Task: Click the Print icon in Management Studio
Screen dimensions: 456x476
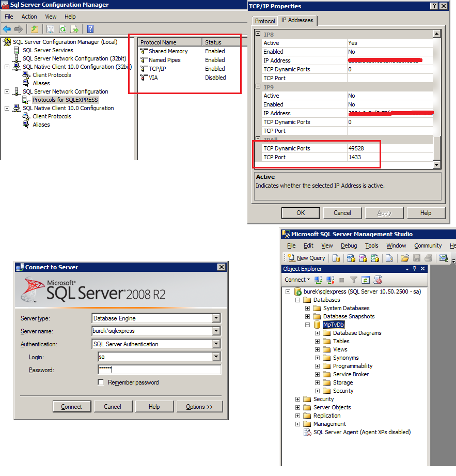Action: click(x=429, y=258)
